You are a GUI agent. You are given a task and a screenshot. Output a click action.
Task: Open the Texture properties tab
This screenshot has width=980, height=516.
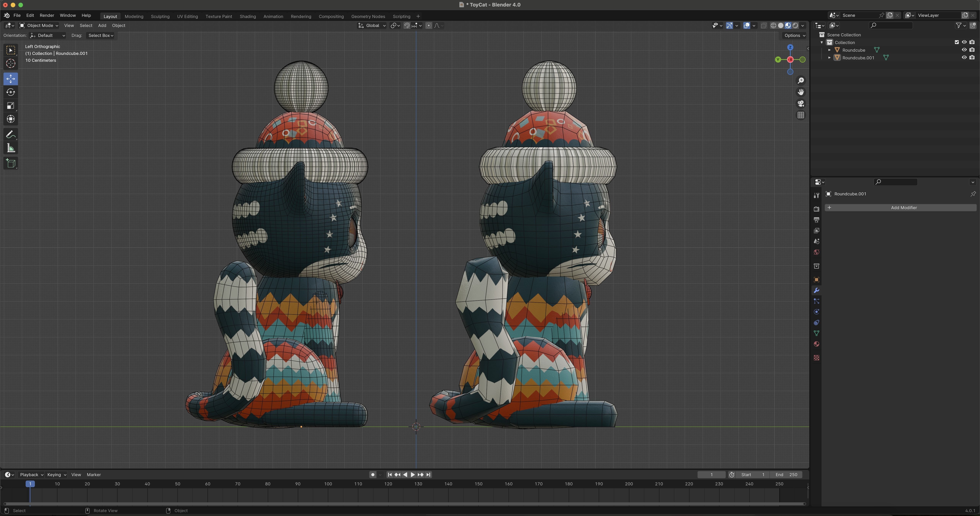816,358
